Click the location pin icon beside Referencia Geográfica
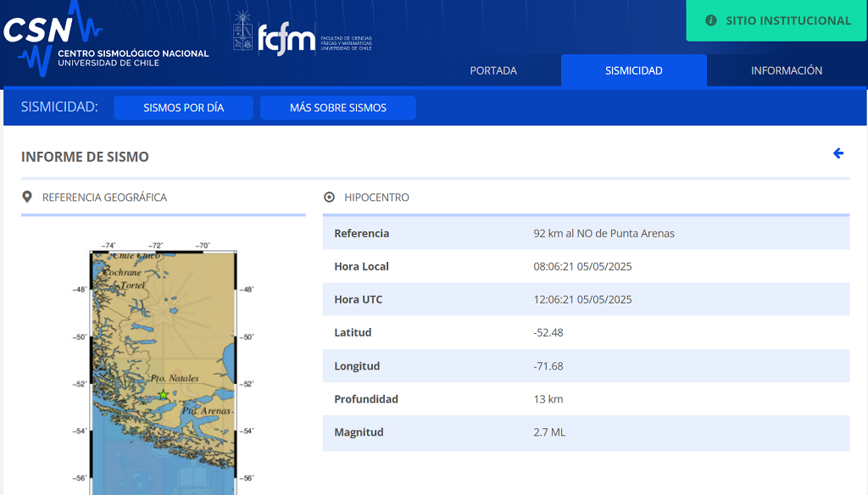This screenshot has width=868, height=495. (26, 197)
